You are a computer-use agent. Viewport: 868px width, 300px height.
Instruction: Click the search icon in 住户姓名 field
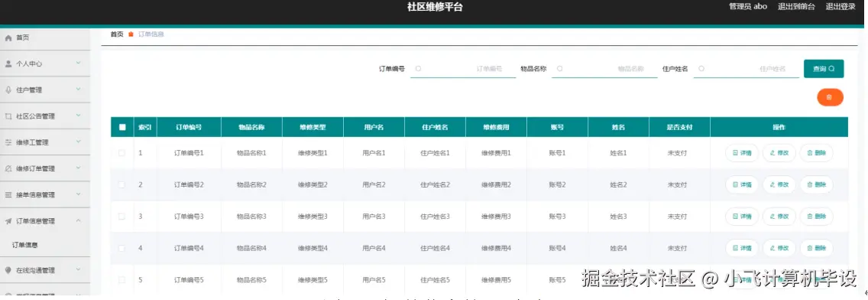[701, 69]
